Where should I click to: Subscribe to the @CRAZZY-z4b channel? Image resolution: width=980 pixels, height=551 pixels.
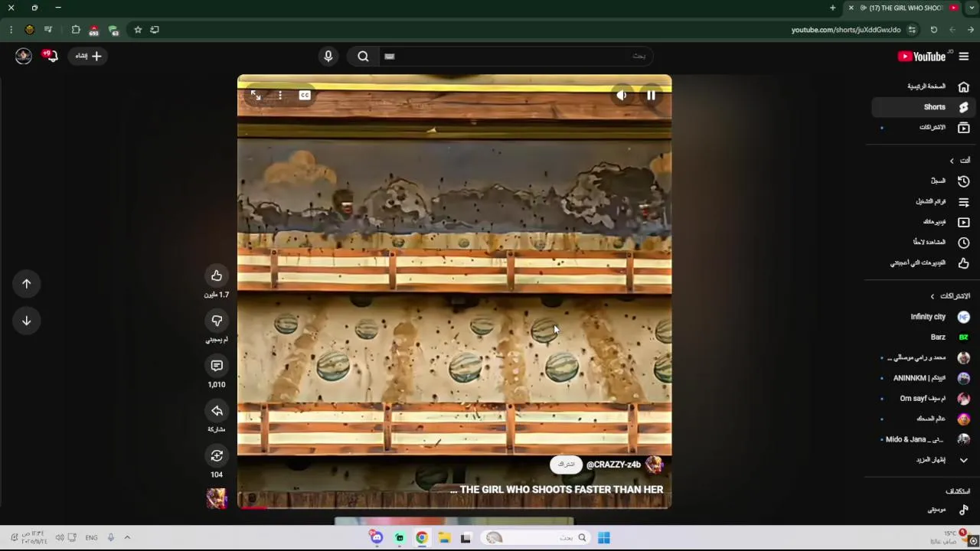point(566,465)
